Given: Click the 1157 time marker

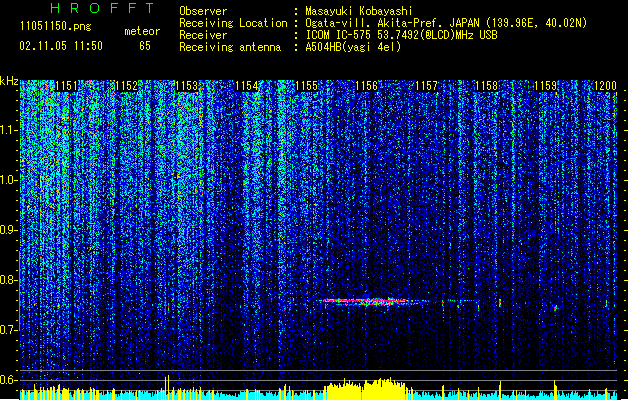Looking at the screenshot, I should (x=426, y=86).
